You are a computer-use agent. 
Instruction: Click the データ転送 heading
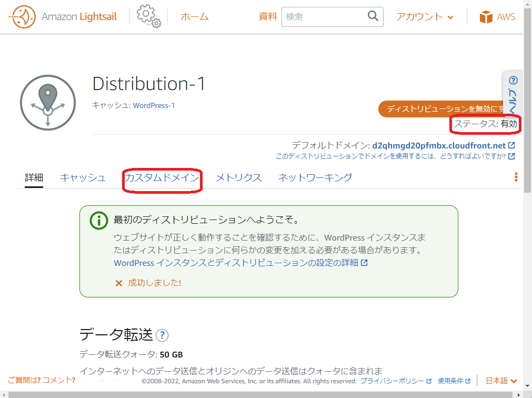116,335
